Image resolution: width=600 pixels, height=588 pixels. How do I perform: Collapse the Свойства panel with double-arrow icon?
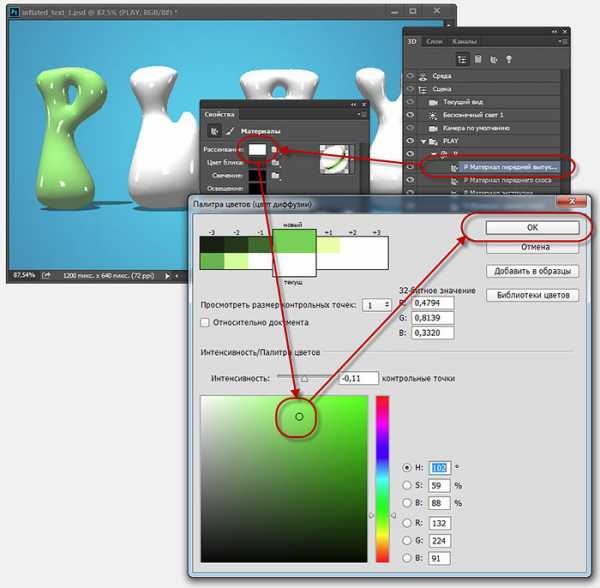[353, 104]
